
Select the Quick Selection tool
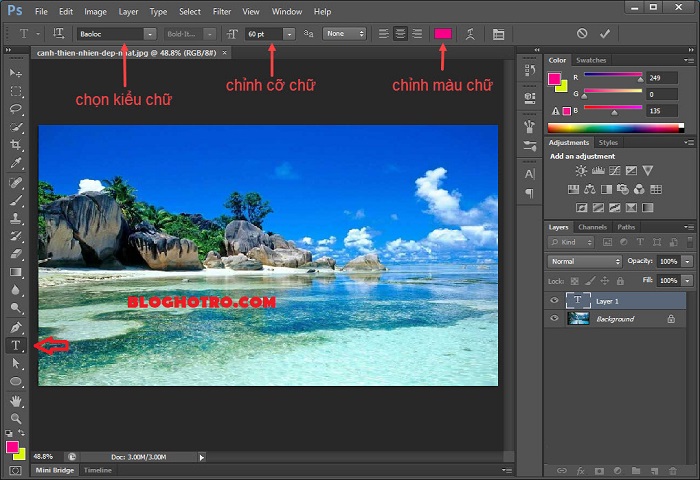(16, 127)
